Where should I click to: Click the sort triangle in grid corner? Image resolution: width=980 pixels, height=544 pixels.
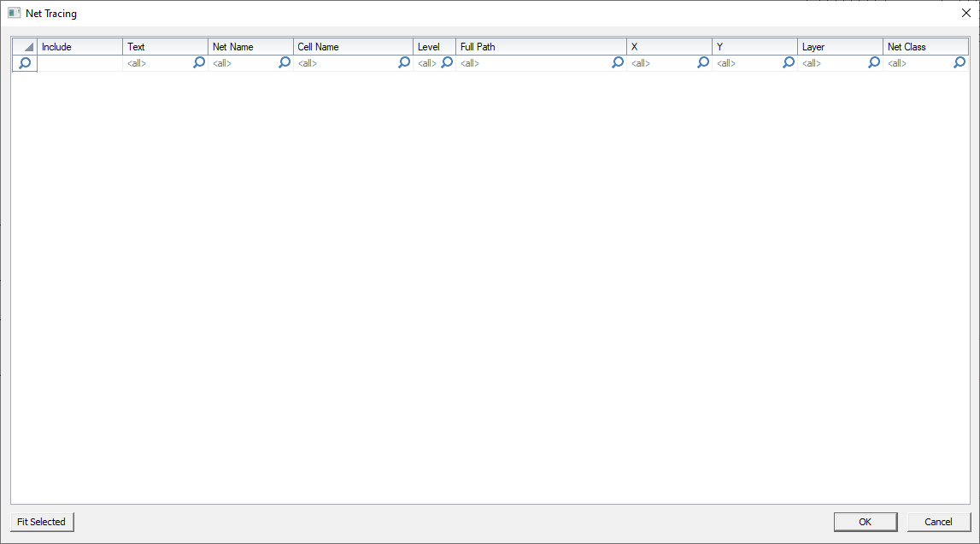click(x=28, y=46)
